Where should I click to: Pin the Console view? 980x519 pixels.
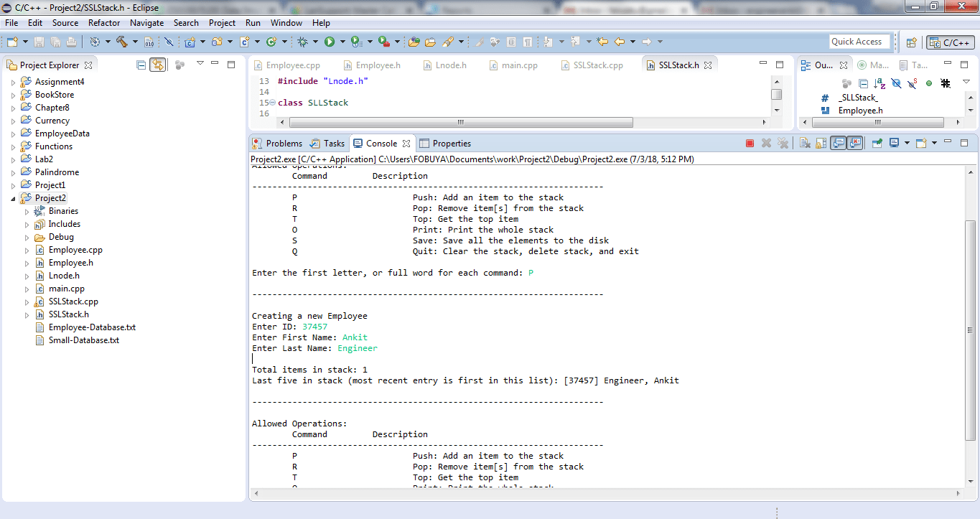click(876, 143)
